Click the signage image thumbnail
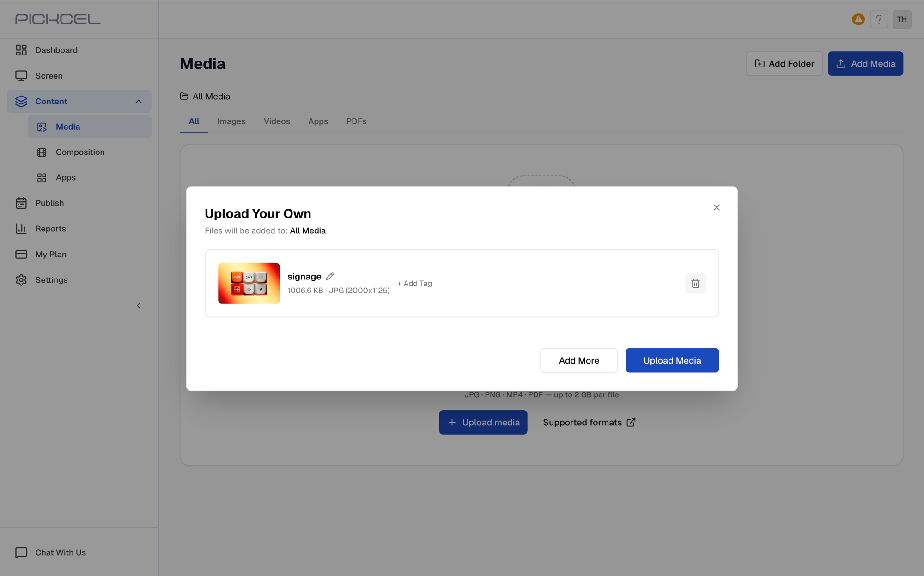 click(x=249, y=283)
